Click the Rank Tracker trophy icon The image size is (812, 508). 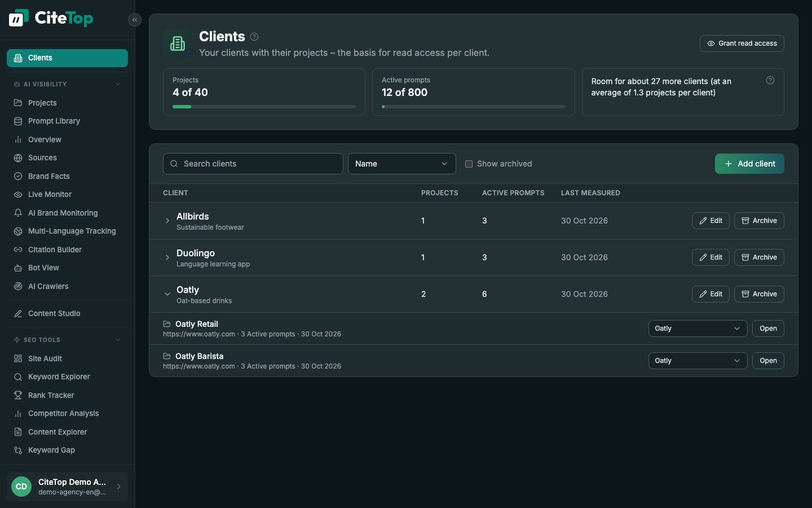pyautogui.click(x=18, y=395)
